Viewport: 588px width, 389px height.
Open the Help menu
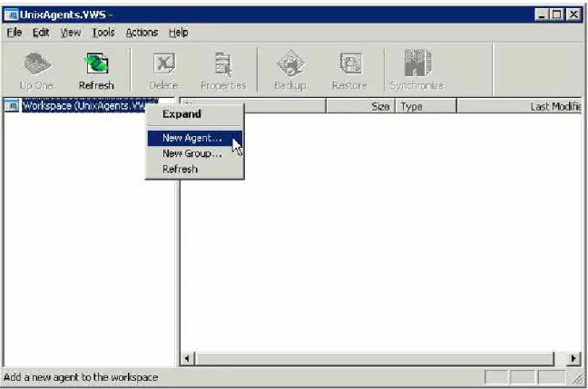click(178, 33)
